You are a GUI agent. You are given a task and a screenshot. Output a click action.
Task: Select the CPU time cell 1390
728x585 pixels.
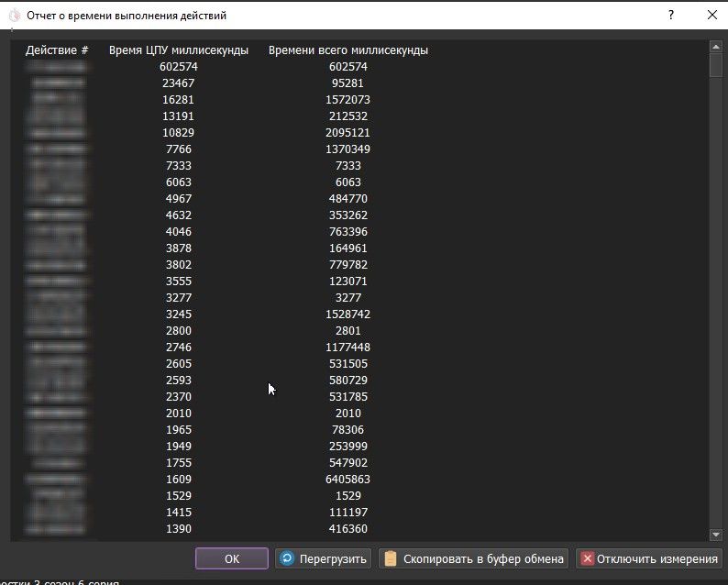tap(179, 529)
